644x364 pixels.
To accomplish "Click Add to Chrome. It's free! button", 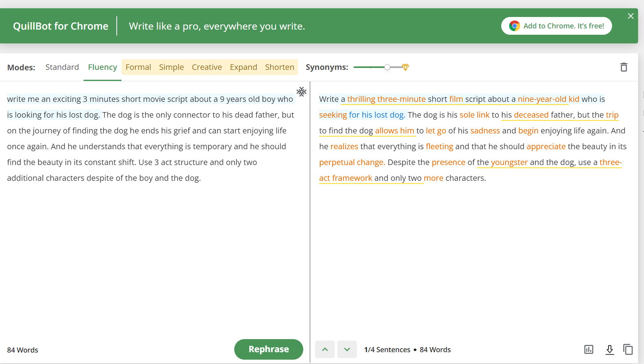I will click(x=556, y=26).
